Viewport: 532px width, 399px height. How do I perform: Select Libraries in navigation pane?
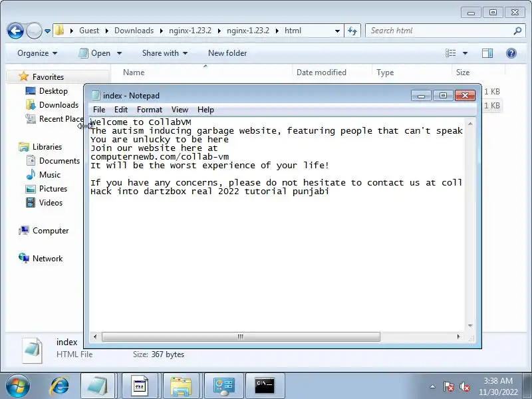coord(47,147)
